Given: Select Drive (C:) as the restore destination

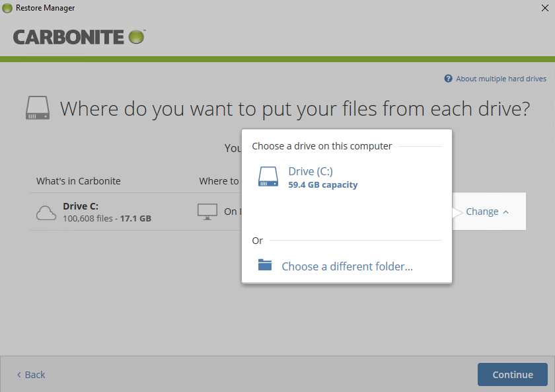Looking at the screenshot, I should click(x=311, y=171).
